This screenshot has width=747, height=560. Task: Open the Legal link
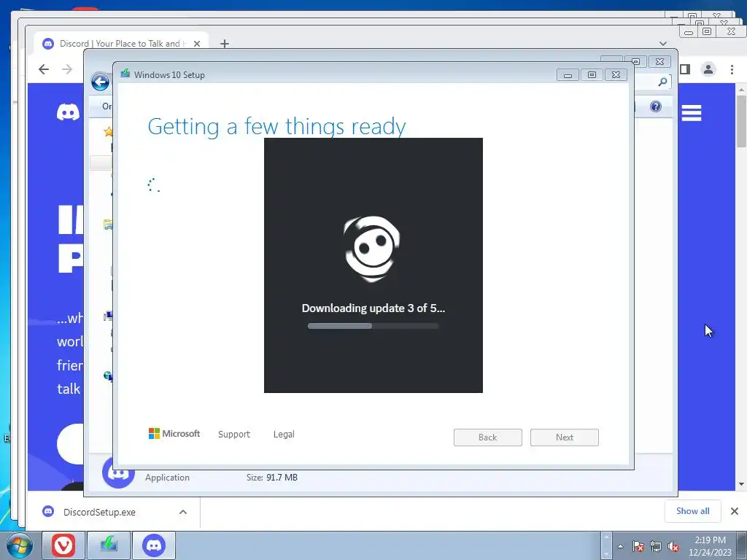[284, 435]
